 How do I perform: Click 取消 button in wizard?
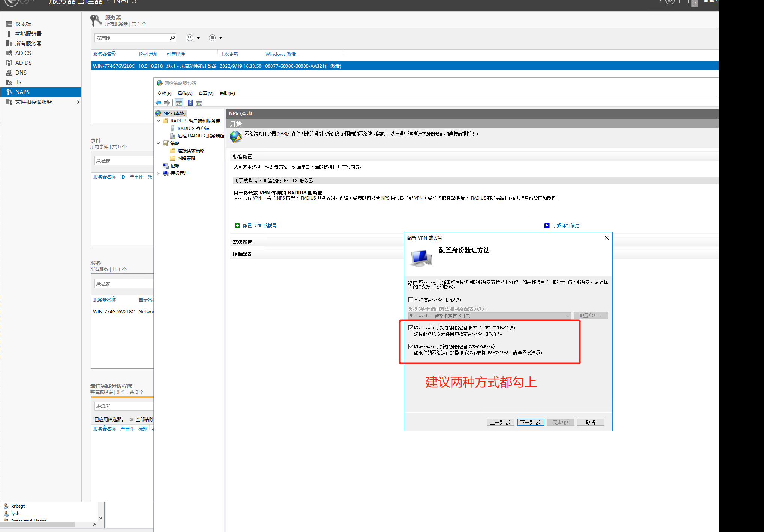591,422
